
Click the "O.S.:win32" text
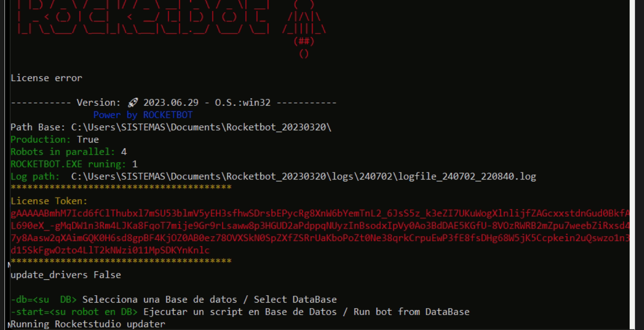pos(242,103)
